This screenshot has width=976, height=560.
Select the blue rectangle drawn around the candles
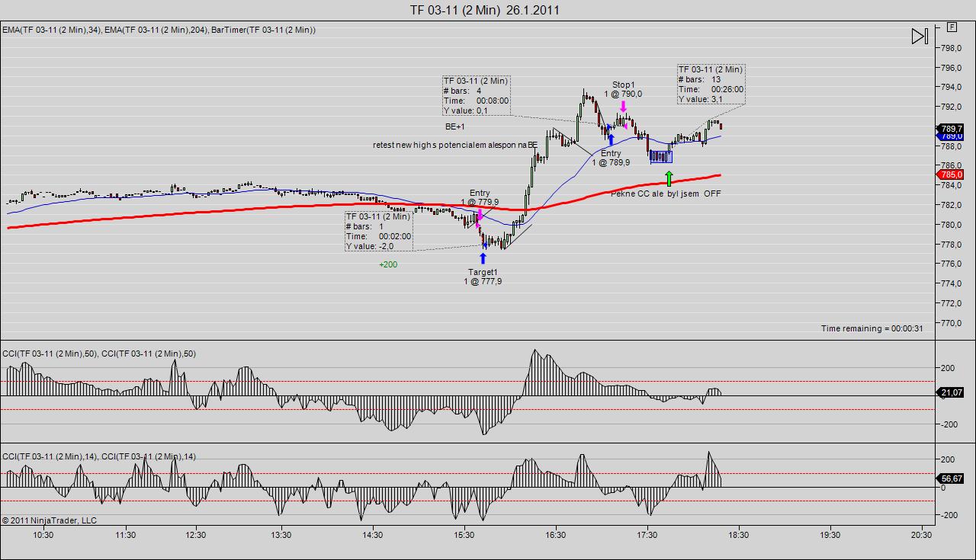pos(661,157)
